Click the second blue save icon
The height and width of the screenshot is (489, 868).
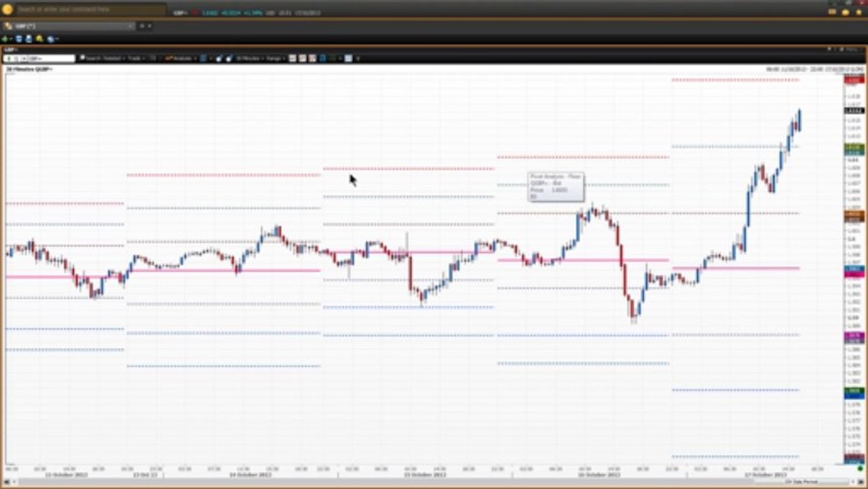(x=29, y=39)
